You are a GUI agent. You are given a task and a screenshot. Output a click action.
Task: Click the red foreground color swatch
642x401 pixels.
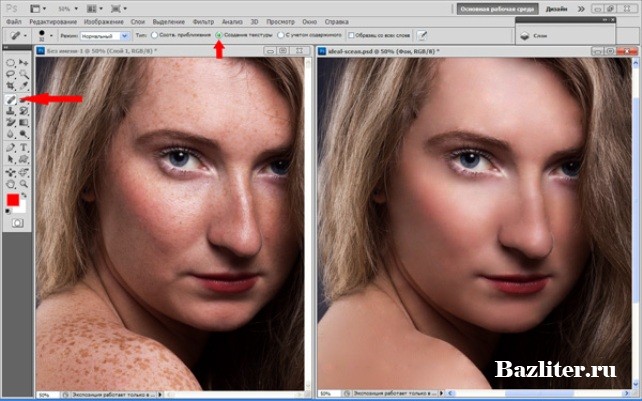[x=12, y=200]
